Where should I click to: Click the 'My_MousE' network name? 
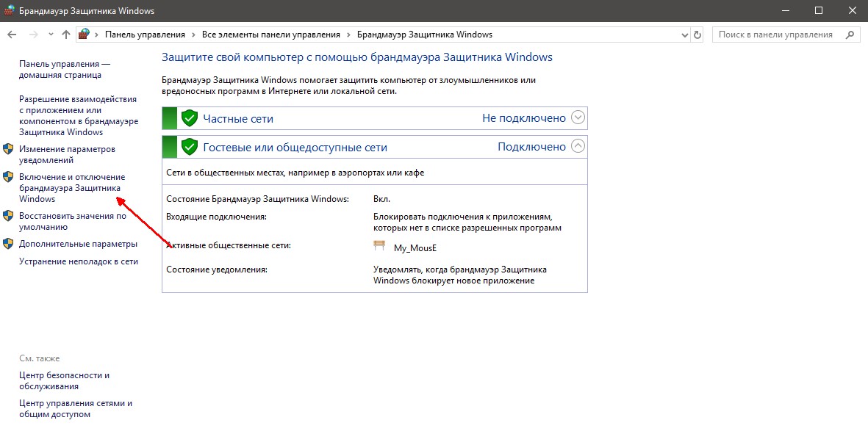[415, 248]
